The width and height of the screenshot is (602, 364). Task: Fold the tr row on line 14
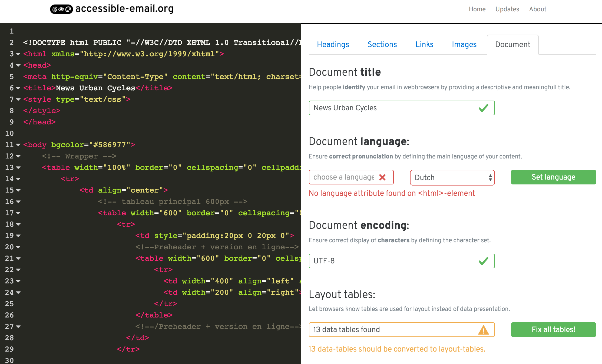(x=18, y=179)
